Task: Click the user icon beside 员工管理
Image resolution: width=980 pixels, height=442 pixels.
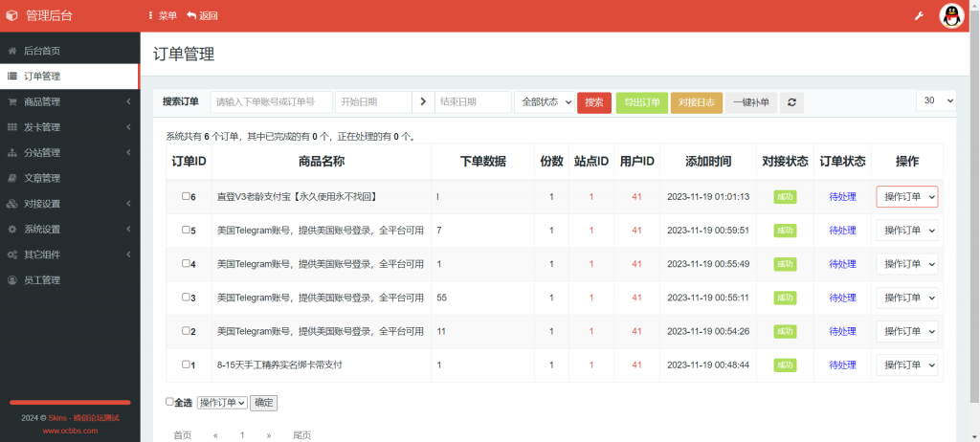Action: click(11, 280)
